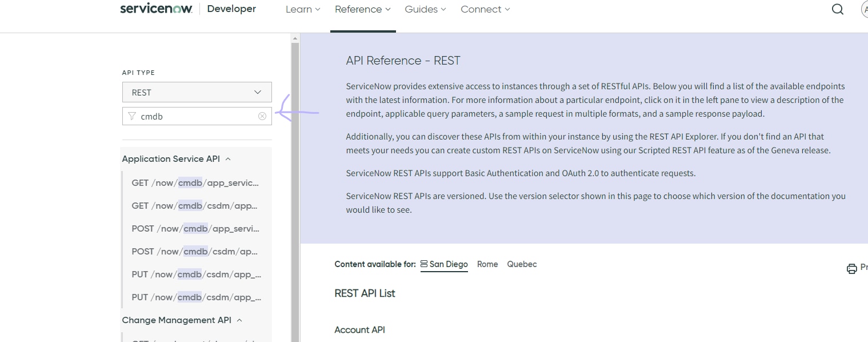
Task: Click the filter funnel icon in the search box
Action: pos(132,116)
